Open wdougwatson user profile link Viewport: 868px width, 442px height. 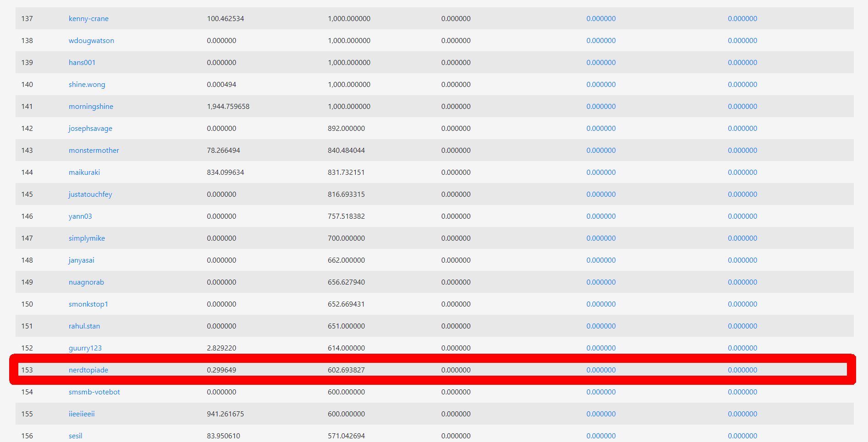(91, 41)
